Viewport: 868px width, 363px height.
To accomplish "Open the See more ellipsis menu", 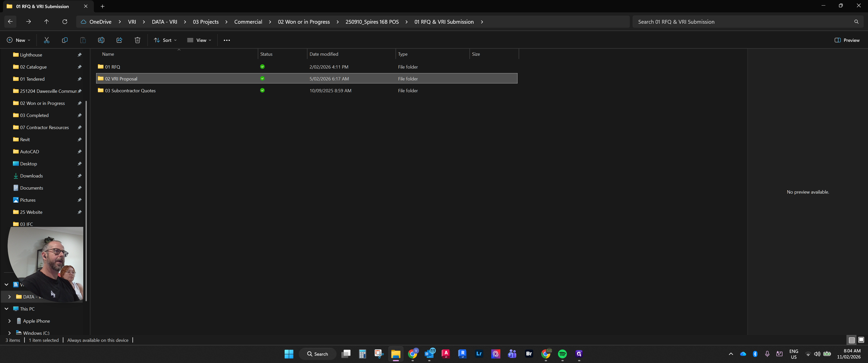I will pos(227,40).
